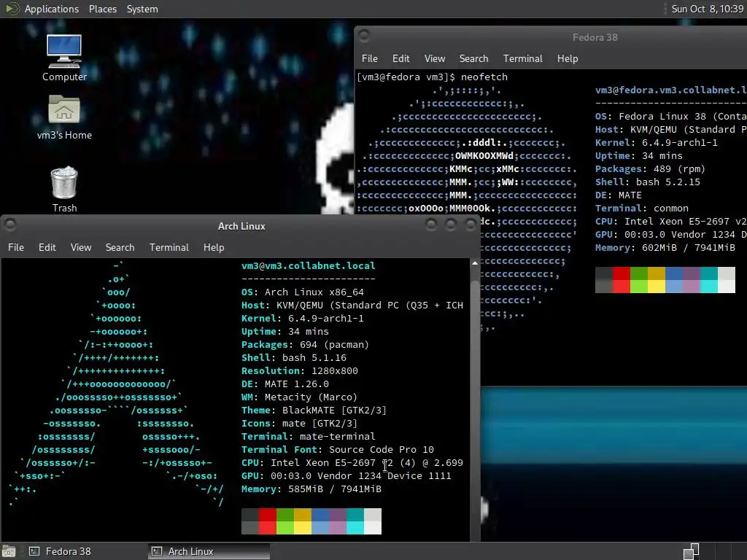Minimize the Arch Linux terminal window
The image size is (747, 560).
(x=431, y=225)
